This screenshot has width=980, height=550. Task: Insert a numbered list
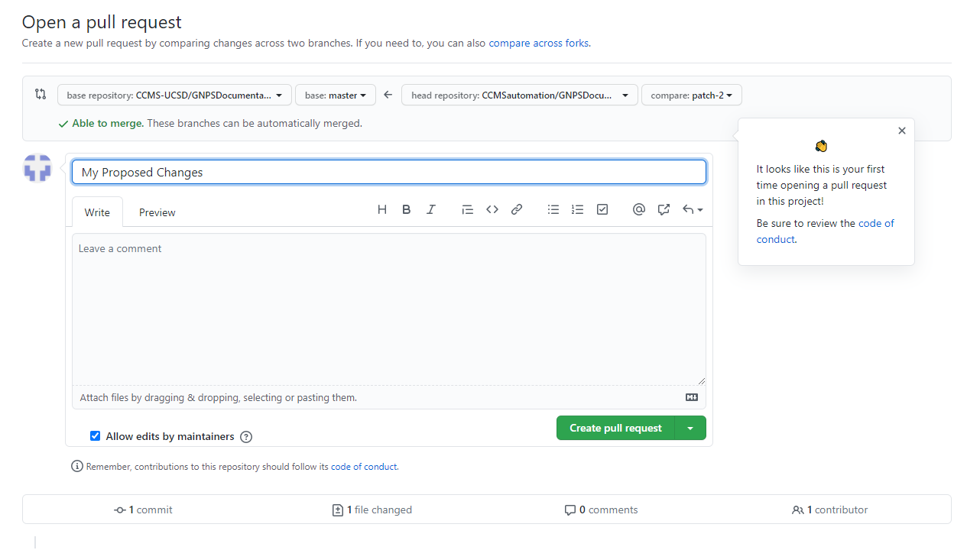578,209
